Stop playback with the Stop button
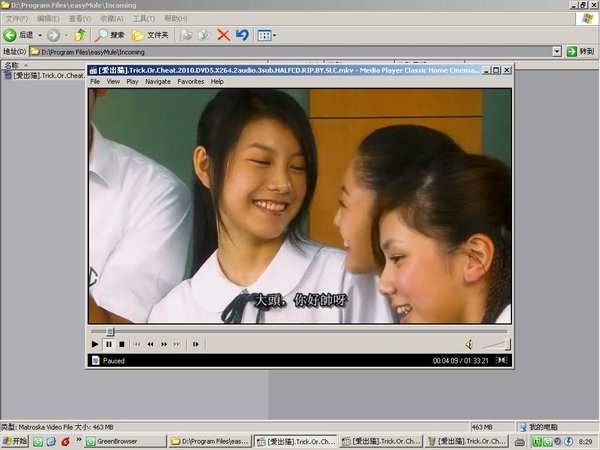 122,344
